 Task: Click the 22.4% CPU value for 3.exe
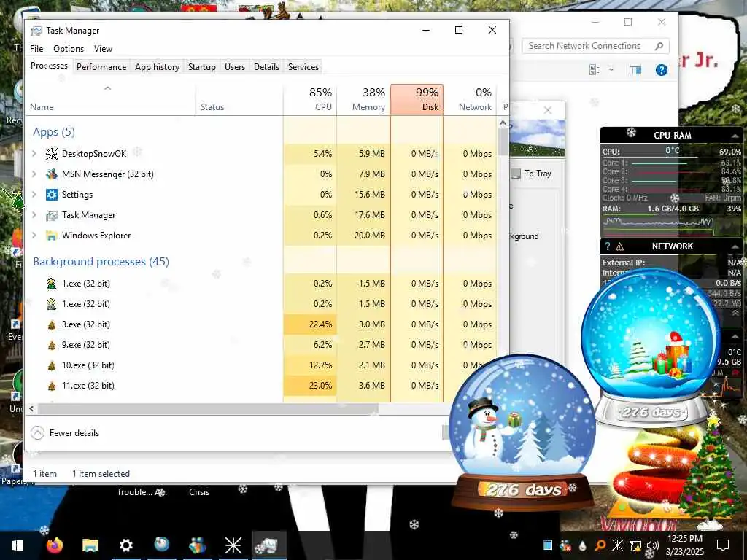point(320,324)
